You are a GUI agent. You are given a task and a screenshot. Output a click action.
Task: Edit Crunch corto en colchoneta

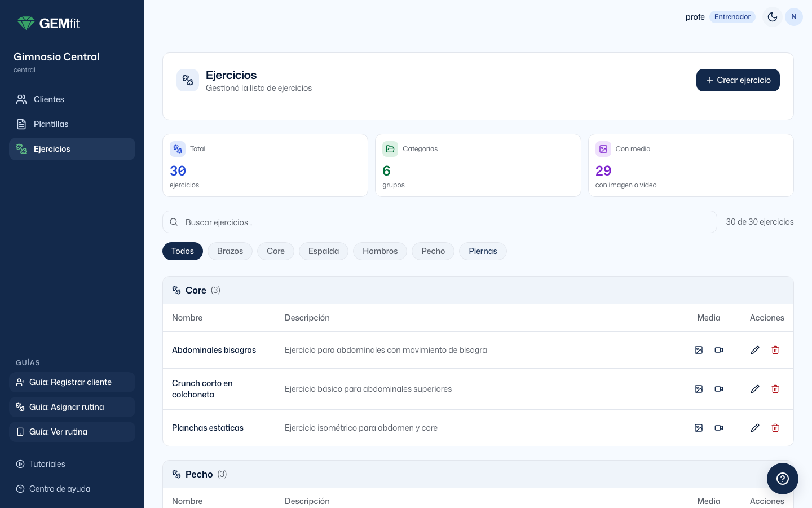pos(755,389)
